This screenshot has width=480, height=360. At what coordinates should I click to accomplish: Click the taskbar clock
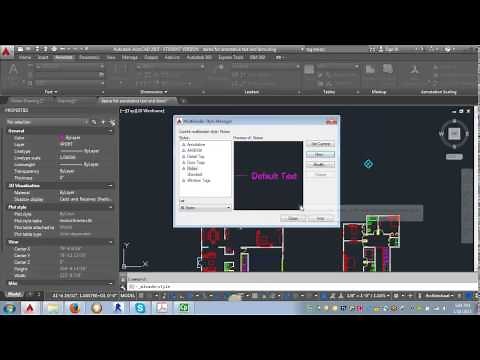(462, 308)
